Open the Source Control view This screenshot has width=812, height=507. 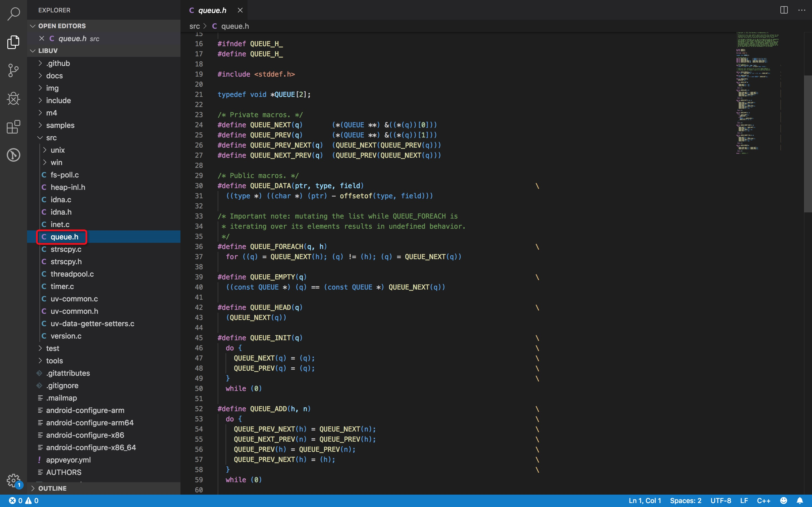[14, 70]
